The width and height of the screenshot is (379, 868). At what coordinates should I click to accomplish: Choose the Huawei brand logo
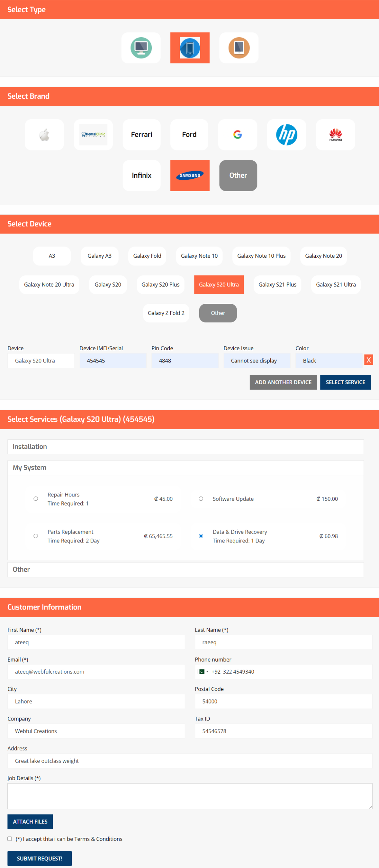click(335, 135)
